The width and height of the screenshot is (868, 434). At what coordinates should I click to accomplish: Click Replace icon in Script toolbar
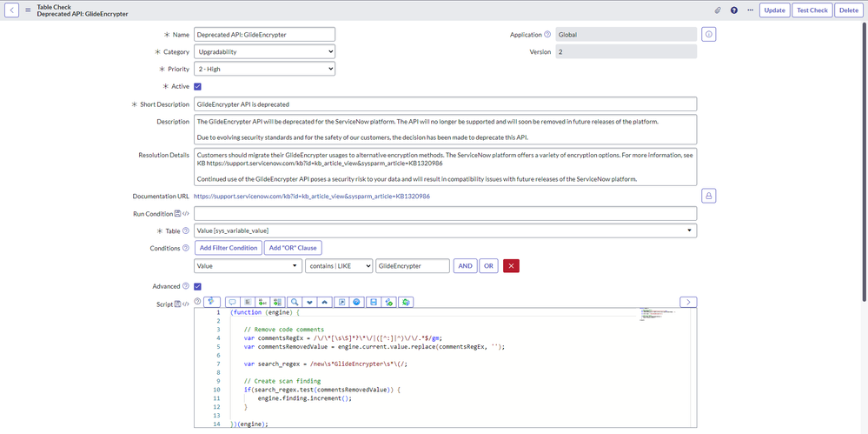coord(263,302)
